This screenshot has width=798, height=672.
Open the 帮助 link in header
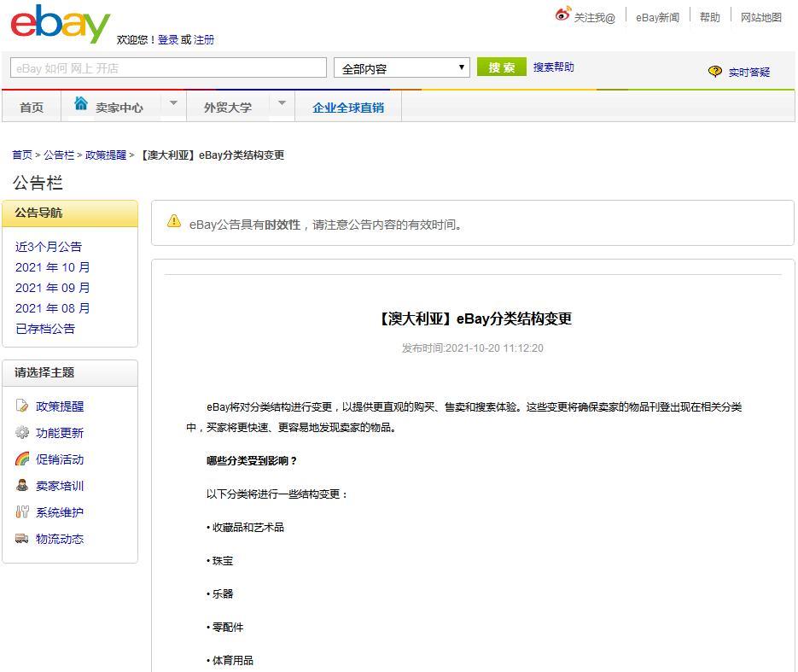click(710, 18)
